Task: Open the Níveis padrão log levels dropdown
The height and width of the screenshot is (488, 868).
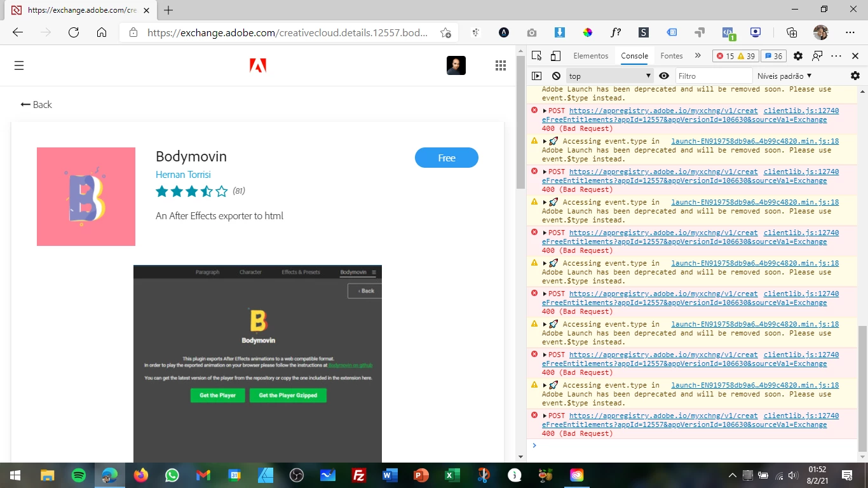Action: (x=785, y=76)
